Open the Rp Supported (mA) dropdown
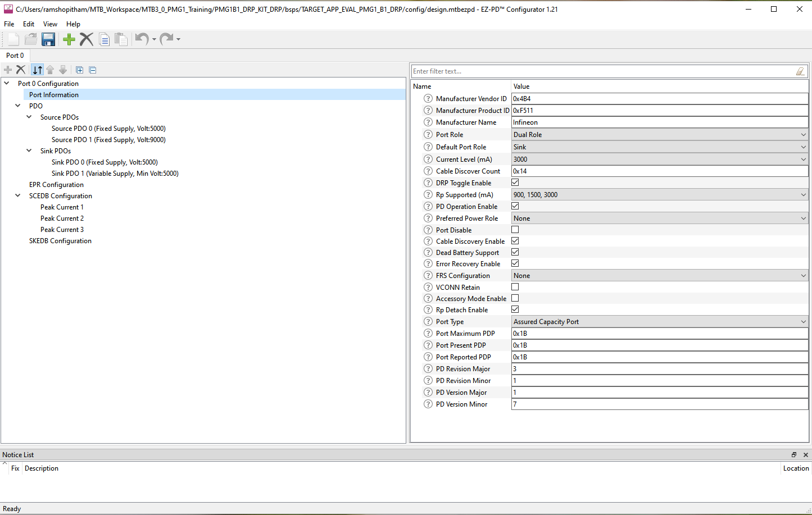This screenshot has width=812, height=515. tap(660, 195)
